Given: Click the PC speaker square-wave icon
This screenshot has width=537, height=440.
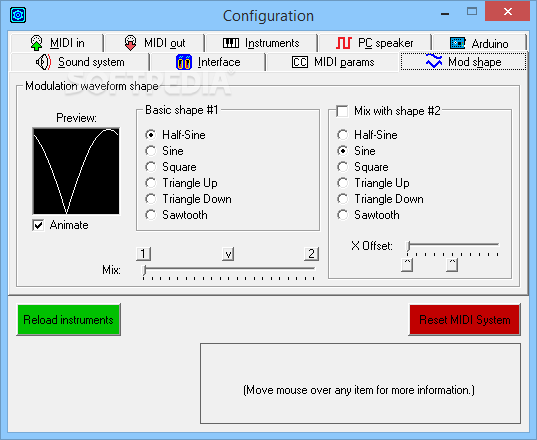Looking at the screenshot, I should (x=344, y=43).
